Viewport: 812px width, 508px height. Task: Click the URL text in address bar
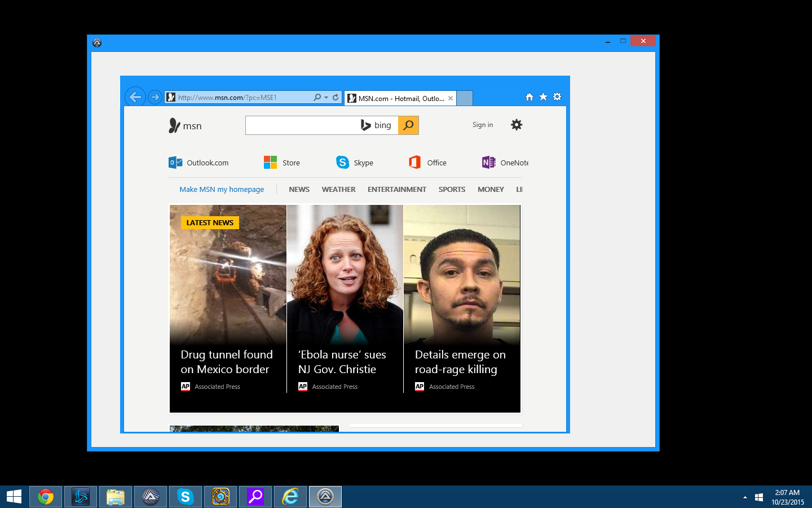point(227,98)
